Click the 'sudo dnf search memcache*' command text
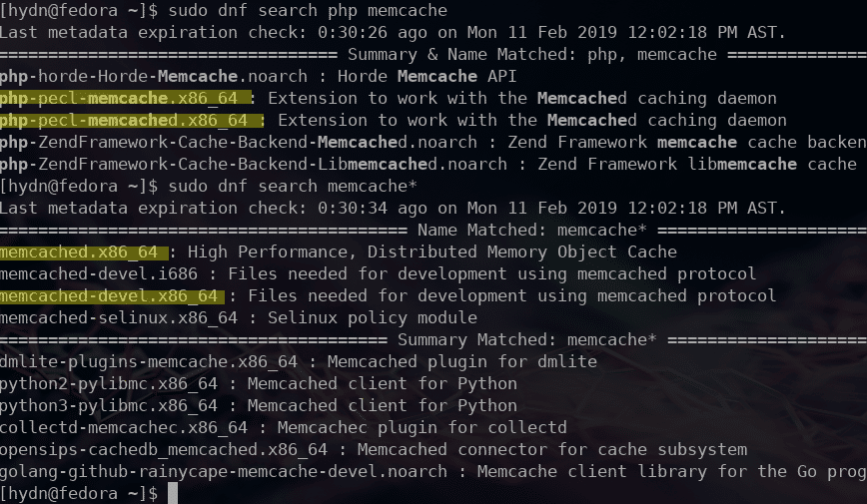Viewport: 867px width, 504px height. pyautogui.click(x=293, y=187)
